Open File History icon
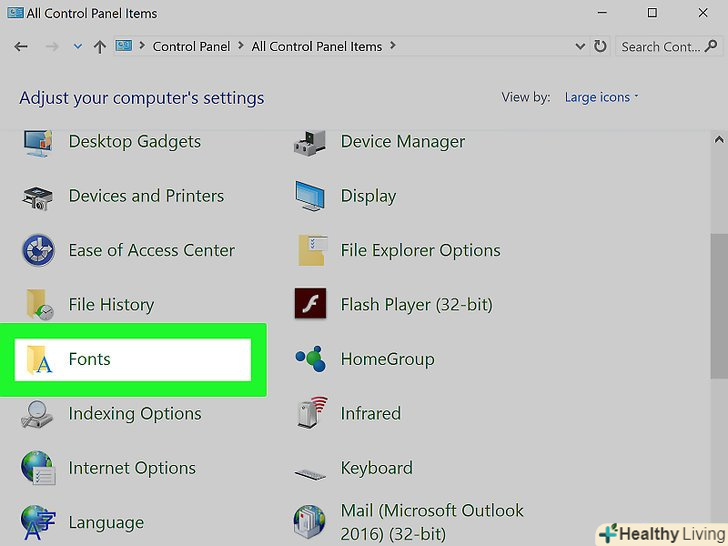The height and width of the screenshot is (546, 728). pyautogui.click(x=38, y=305)
